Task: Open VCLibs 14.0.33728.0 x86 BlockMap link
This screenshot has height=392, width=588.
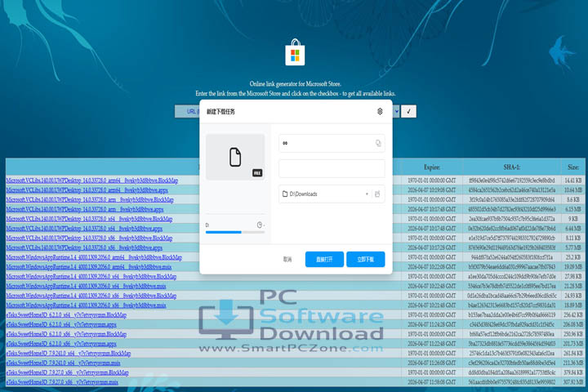Action: coord(89,238)
